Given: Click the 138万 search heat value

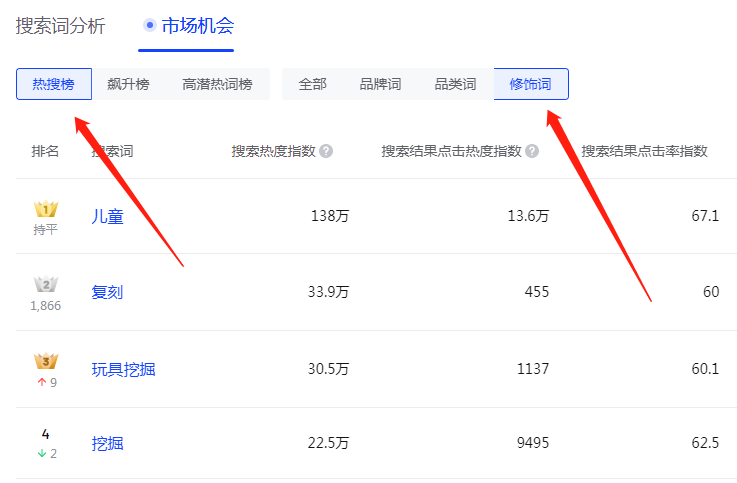Looking at the screenshot, I should click(x=330, y=216).
